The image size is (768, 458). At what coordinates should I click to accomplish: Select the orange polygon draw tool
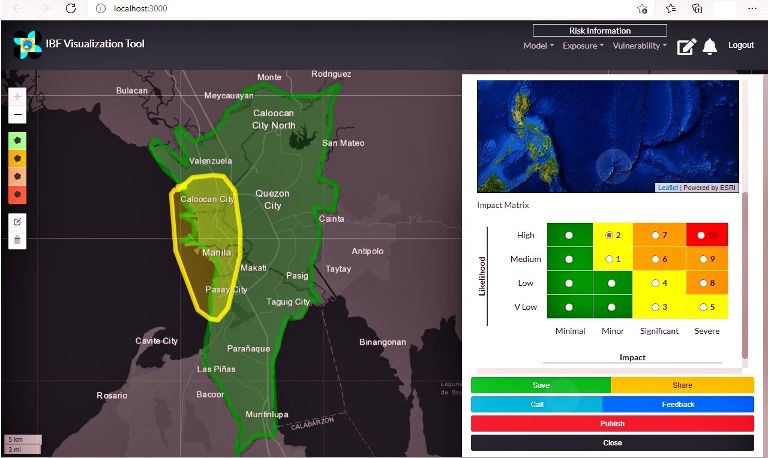tap(18, 176)
